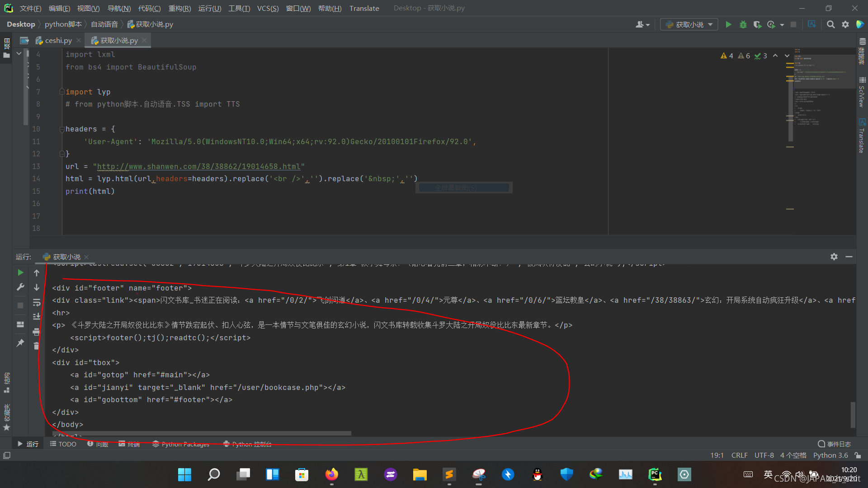Open the shanwen.com URL link in code
The width and height of the screenshot is (868, 488).
pyautogui.click(x=198, y=166)
